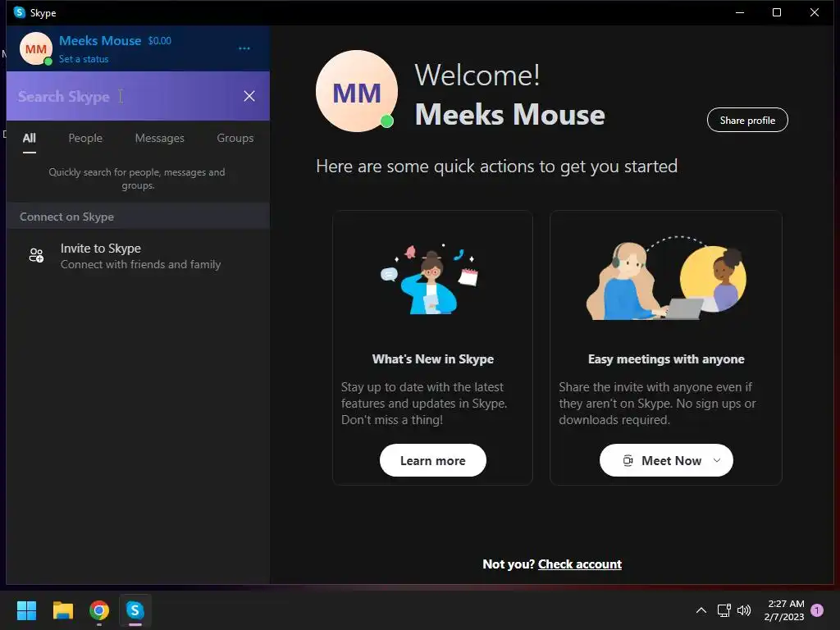Open Invite to Skype option
840x630 pixels.
(138, 256)
